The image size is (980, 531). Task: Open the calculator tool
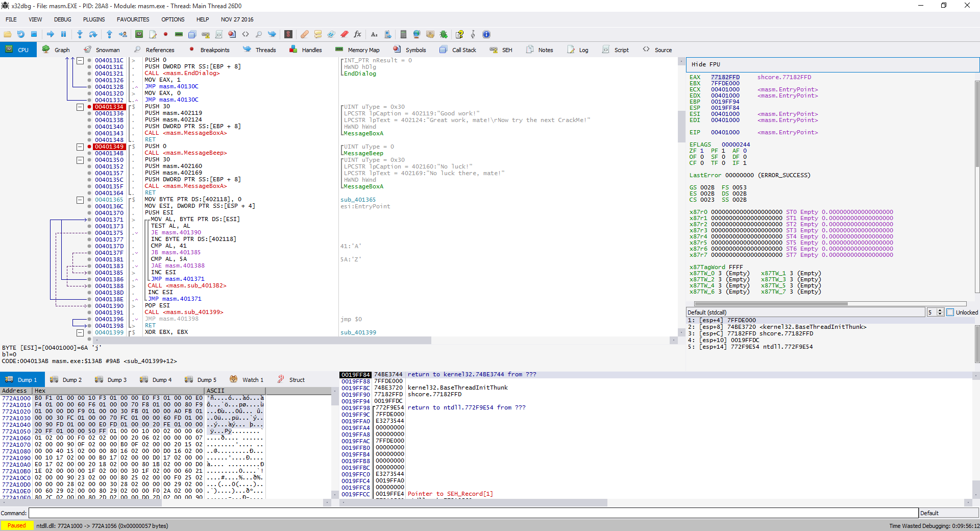pyautogui.click(x=403, y=34)
